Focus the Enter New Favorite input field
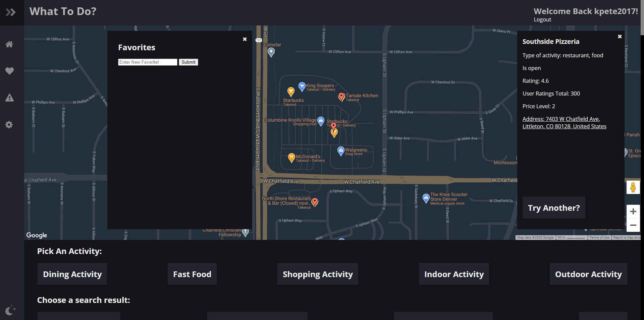Screen dimensions: 644x320 coord(148,62)
